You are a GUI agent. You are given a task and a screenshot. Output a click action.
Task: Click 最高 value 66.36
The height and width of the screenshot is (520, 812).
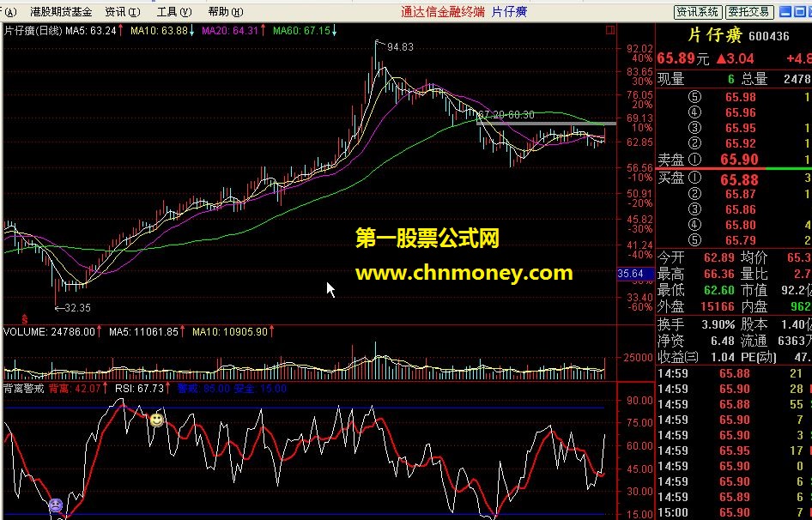tap(719, 274)
